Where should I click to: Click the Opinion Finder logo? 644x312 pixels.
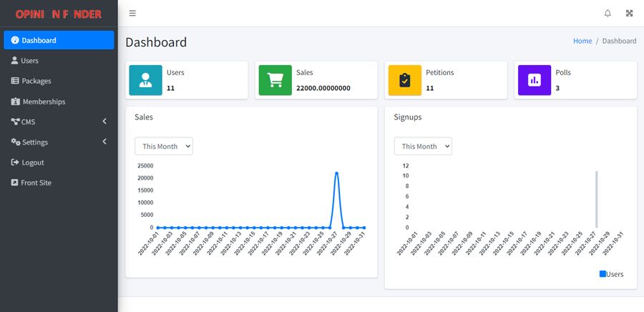(59, 14)
